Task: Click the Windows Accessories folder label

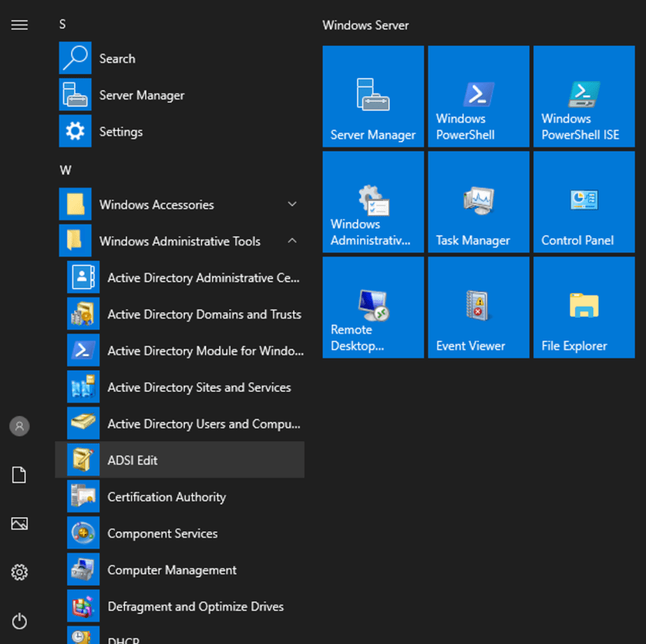Action: coord(157,204)
